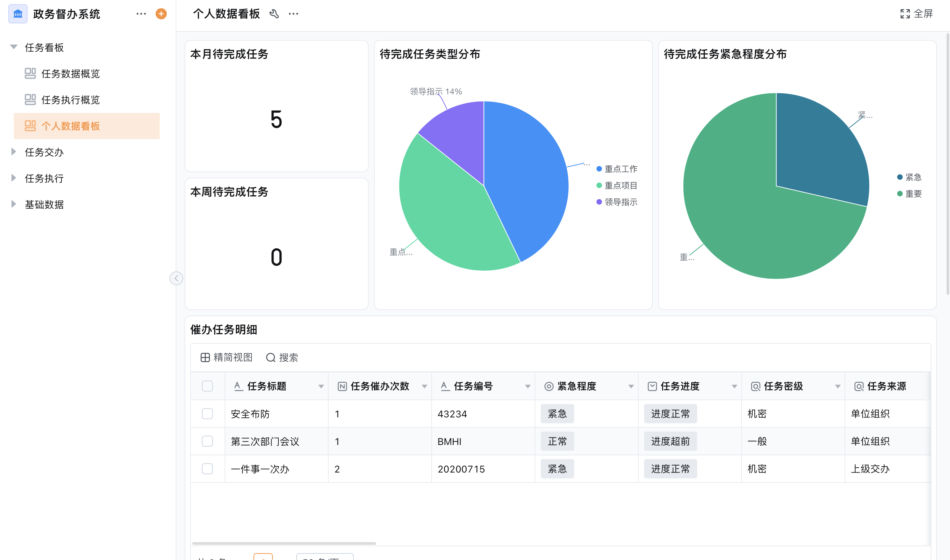Click the orange plus add button

pos(161,14)
